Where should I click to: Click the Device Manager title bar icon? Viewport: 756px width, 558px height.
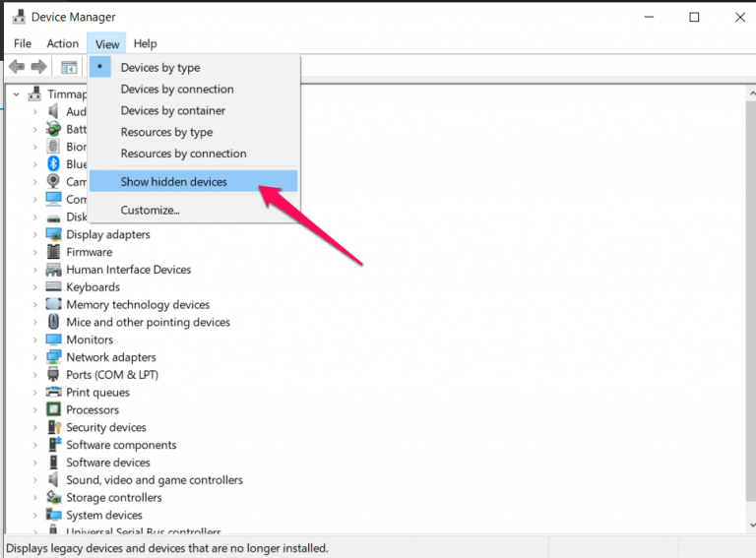click(19, 17)
